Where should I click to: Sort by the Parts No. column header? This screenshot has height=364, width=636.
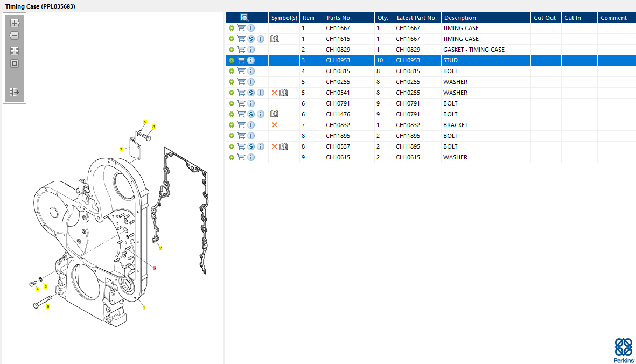[349, 18]
